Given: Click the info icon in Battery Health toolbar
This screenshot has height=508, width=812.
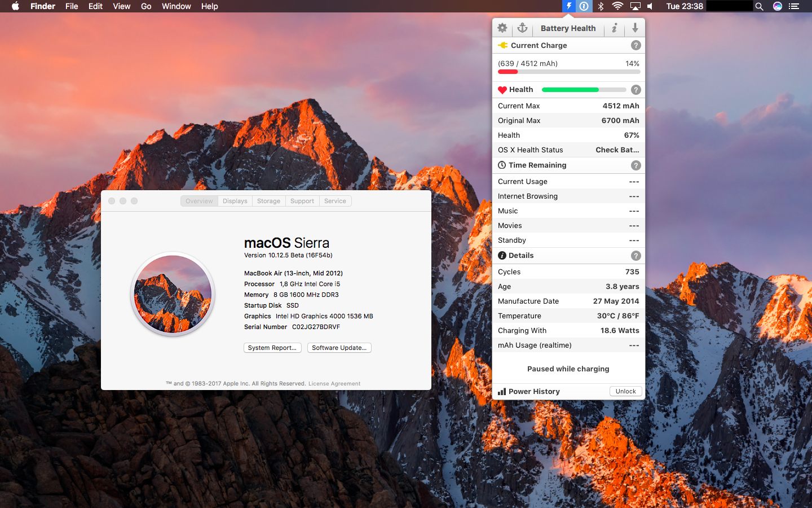Looking at the screenshot, I should pos(615,28).
